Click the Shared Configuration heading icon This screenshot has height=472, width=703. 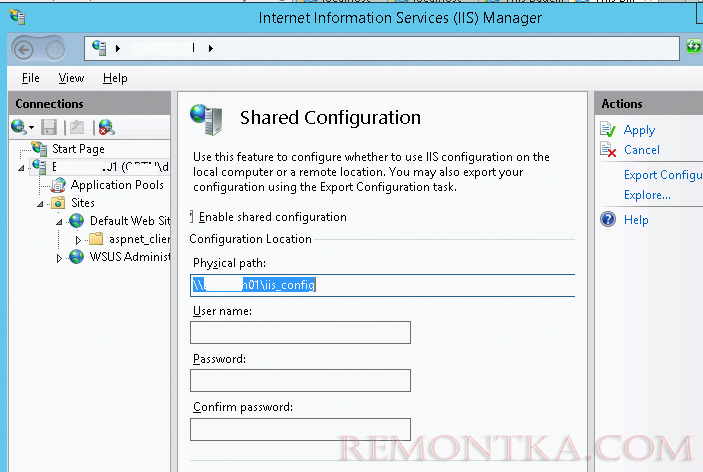[206, 119]
